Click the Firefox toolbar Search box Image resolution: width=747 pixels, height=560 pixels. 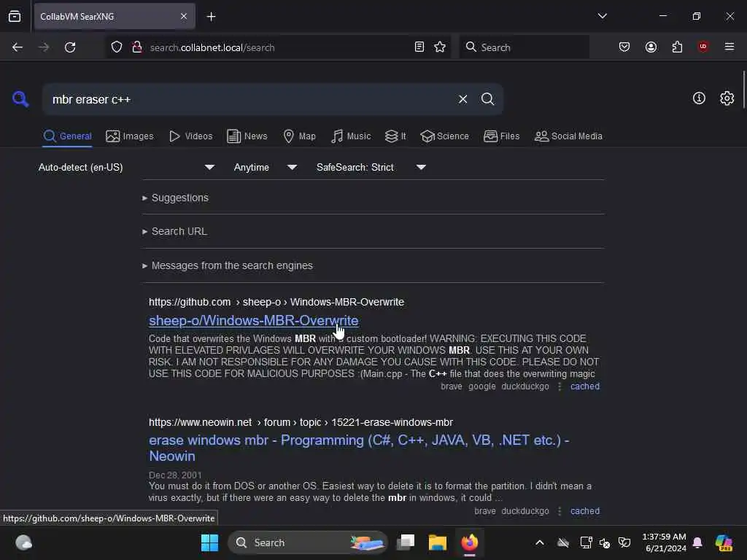tap(524, 47)
